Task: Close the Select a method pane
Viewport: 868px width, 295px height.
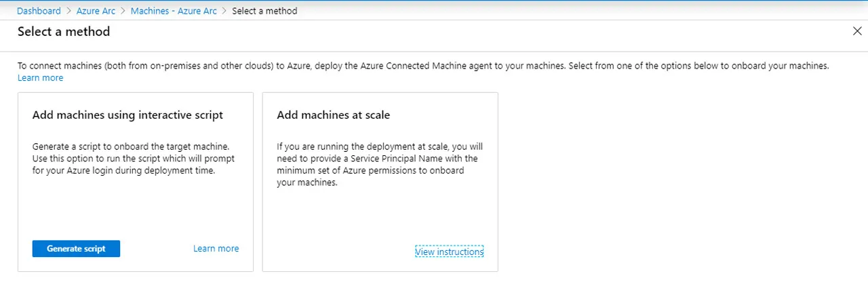Action: point(857,31)
